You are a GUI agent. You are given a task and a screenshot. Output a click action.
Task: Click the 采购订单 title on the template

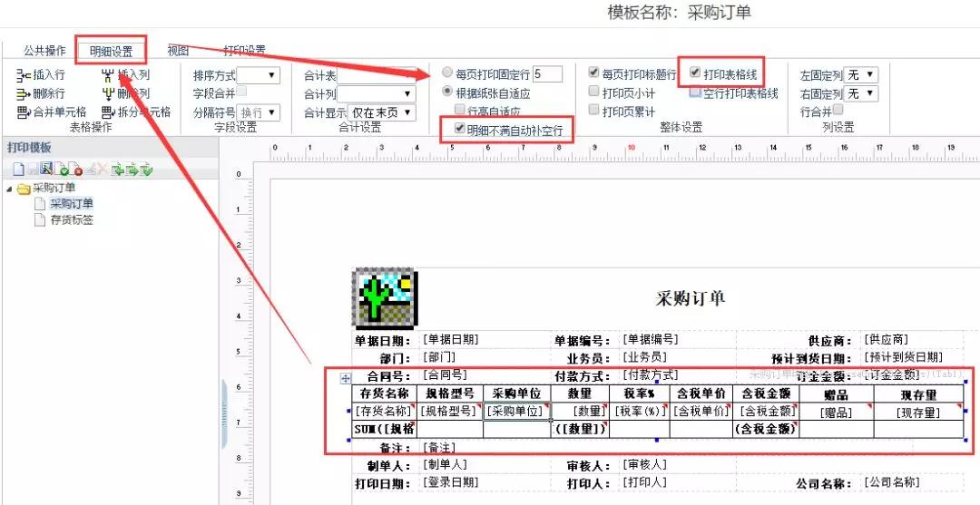[691, 297]
